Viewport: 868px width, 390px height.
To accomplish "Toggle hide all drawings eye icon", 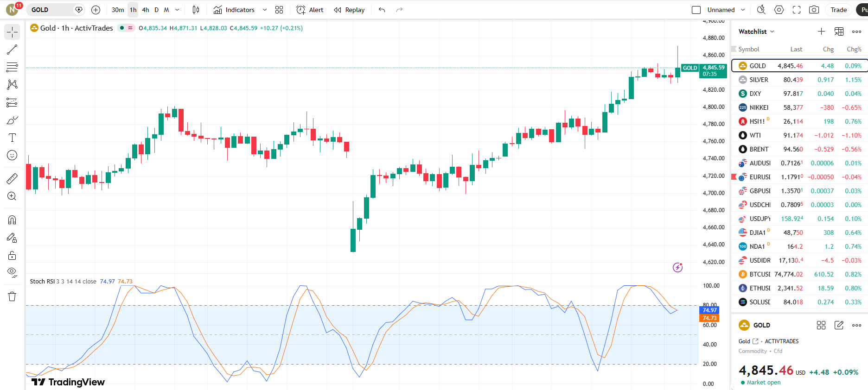I will point(12,272).
